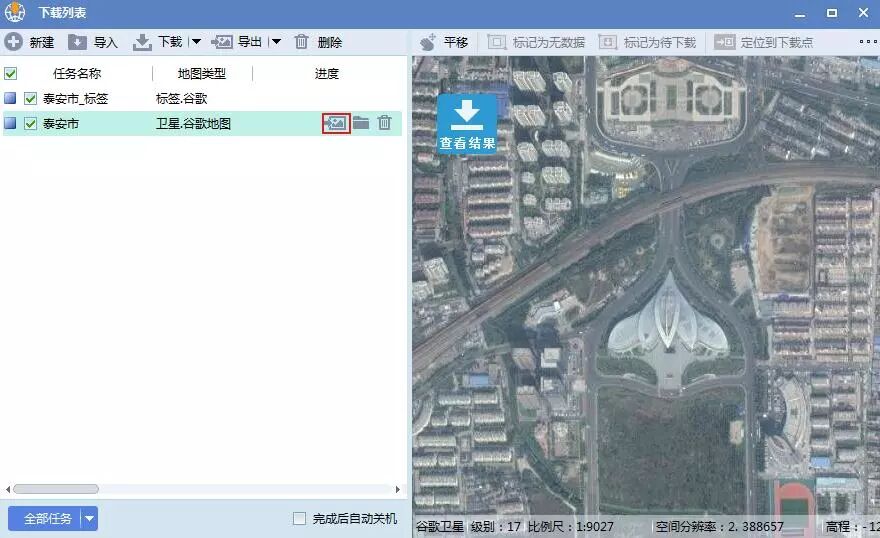Click the 进度 column header
Viewport: 880px width, 538px height.
[327, 73]
